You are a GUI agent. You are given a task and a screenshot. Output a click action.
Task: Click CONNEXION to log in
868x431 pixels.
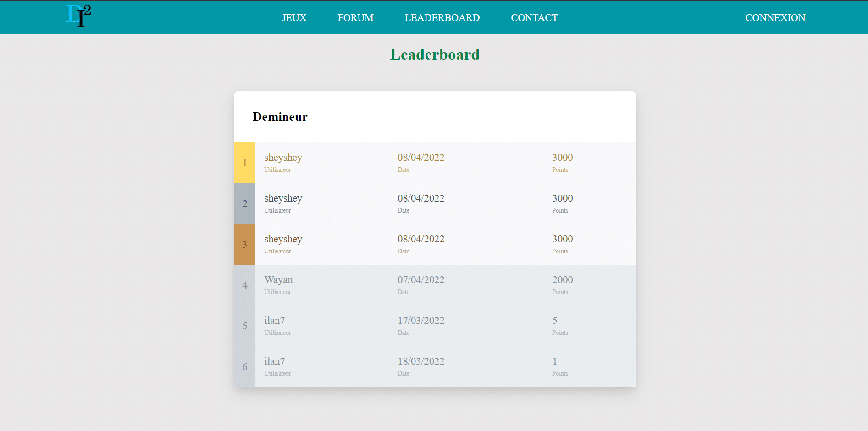[775, 17]
